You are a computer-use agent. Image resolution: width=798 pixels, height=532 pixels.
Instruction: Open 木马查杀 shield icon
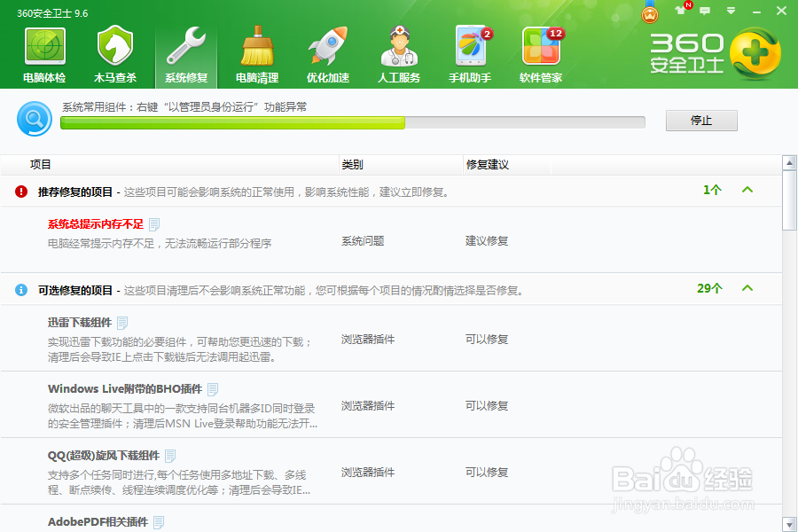[x=115, y=54]
